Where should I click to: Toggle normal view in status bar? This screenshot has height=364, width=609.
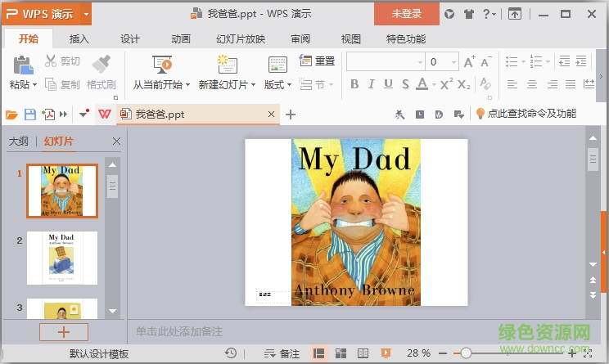click(318, 353)
